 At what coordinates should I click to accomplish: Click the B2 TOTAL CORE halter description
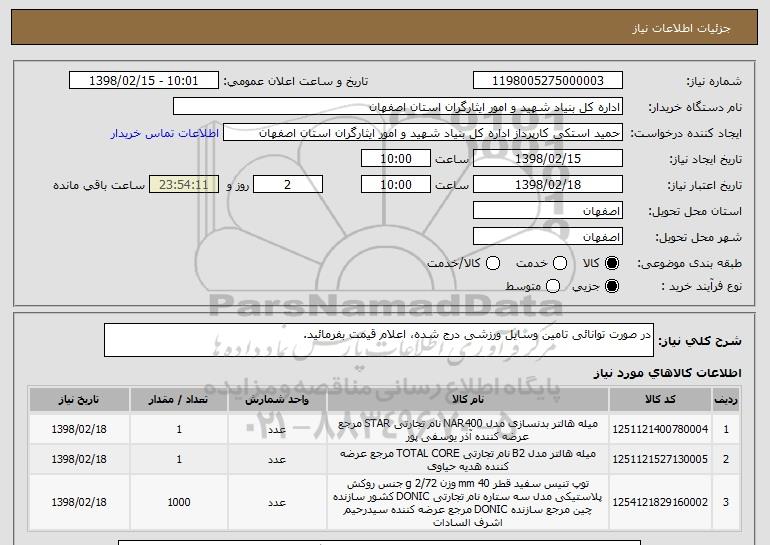pos(468,460)
